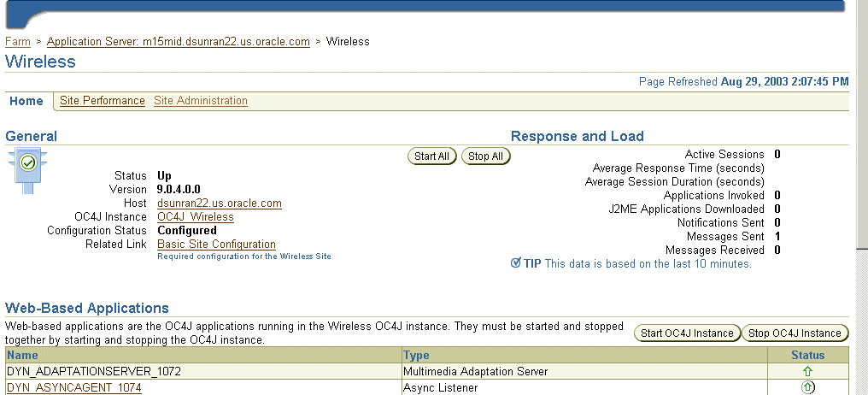Select the Home tab
Image resolution: width=868 pixels, height=395 pixels.
(x=26, y=101)
